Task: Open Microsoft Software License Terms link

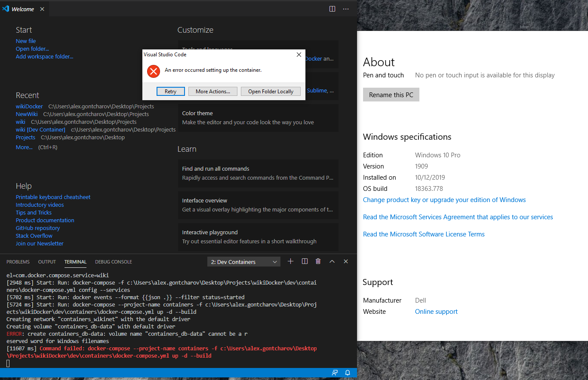Action: pos(424,234)
